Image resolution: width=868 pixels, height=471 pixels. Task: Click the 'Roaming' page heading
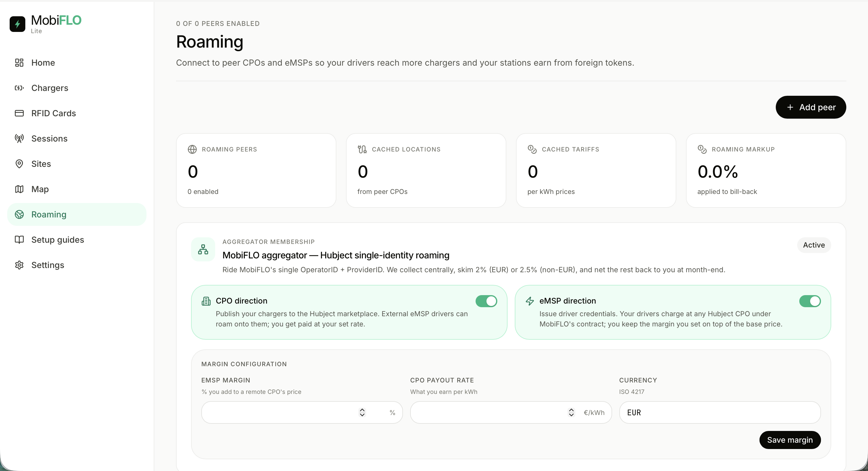click(x=209, y=42)
